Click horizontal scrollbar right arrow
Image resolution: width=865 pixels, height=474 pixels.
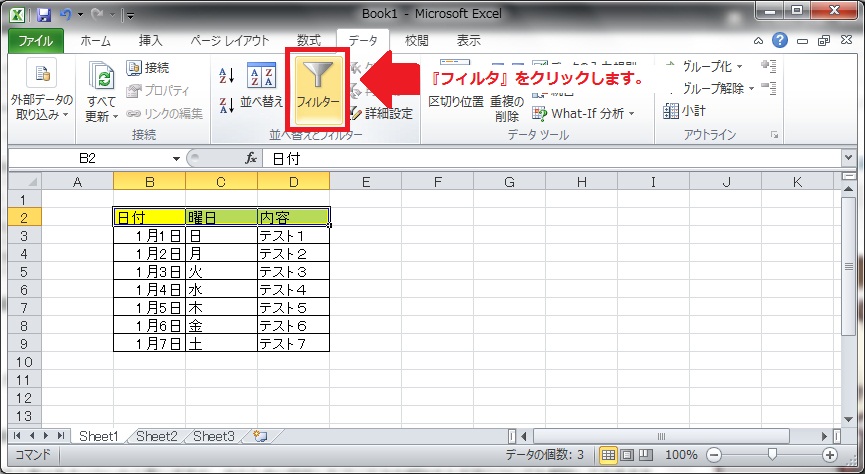click(825, 436)
